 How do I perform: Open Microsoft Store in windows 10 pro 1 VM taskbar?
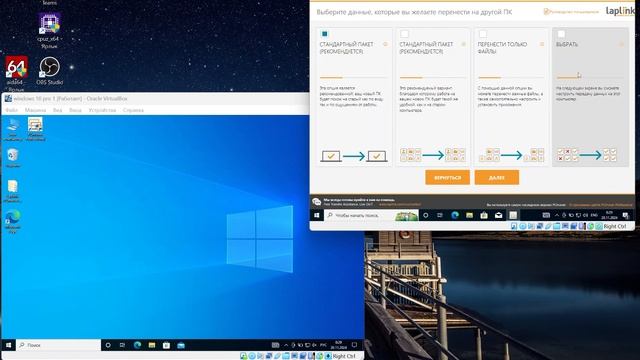point(166,345)
